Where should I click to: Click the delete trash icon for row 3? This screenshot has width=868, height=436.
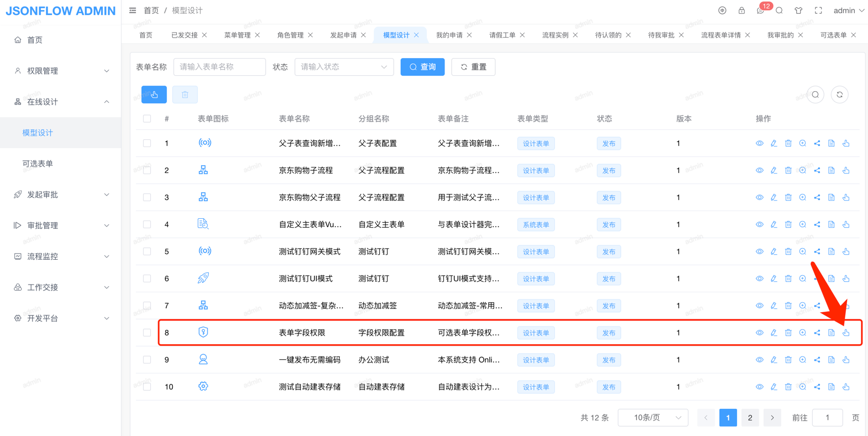pyautogui.click(x=788, y=197)
